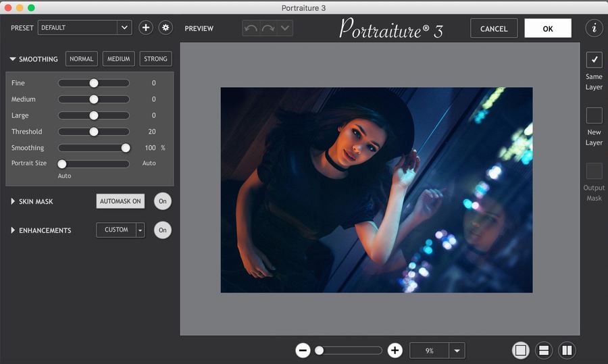Image resolution: width=608 pixels, height=364 pixels.
Task: Click the zoom slider handle
Action: [x=319, y=350]
